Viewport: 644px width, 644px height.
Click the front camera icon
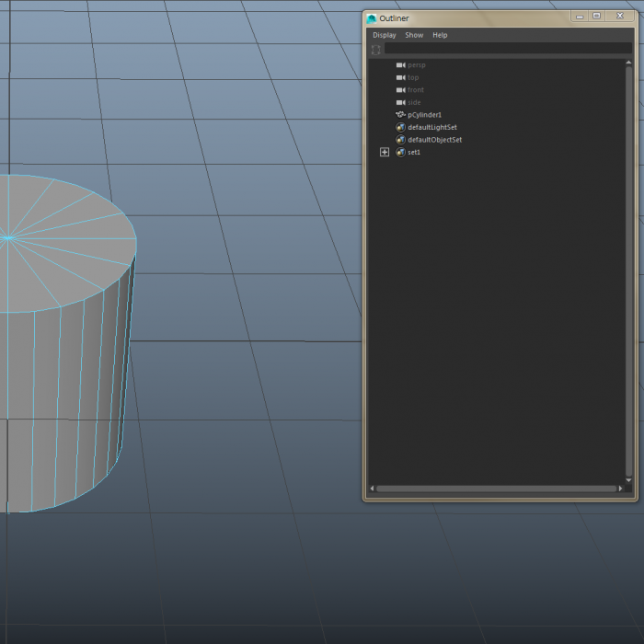(400, 90)
